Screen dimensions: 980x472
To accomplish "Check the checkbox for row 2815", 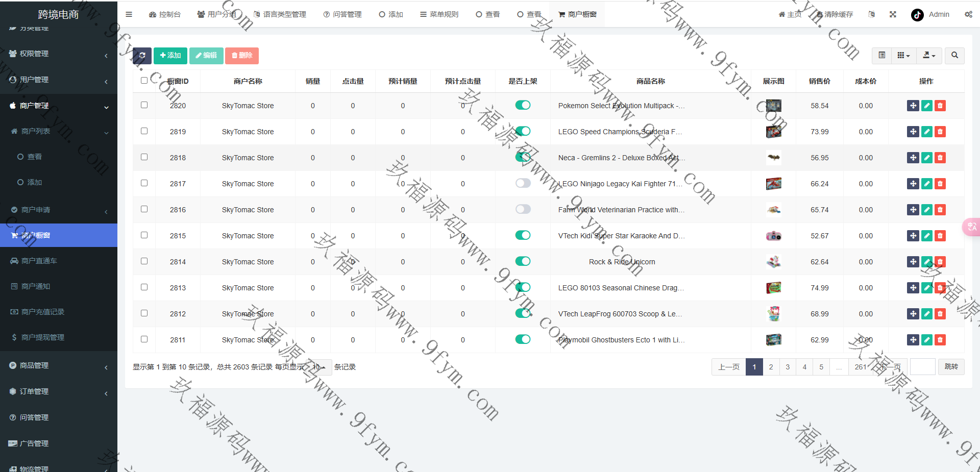I will [144, 235].
